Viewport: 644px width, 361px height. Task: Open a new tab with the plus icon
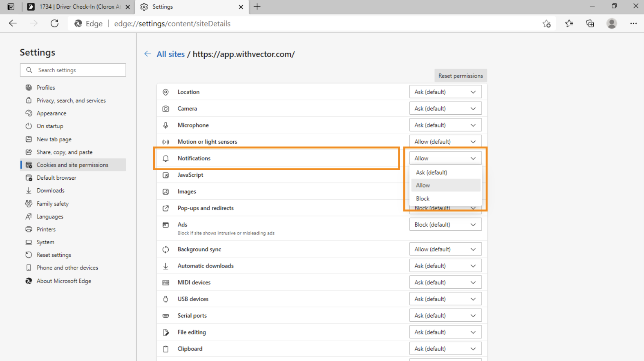257,7
